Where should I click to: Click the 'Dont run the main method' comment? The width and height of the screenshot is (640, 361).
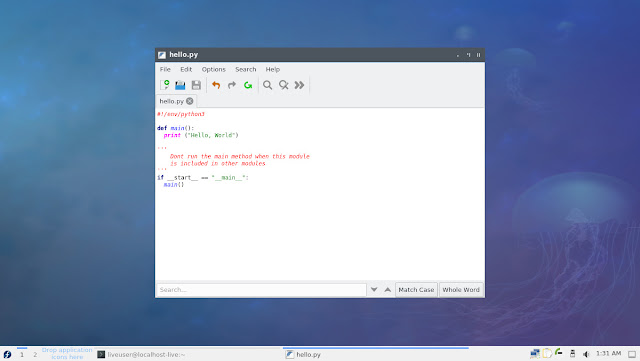(x=240, y=156)
